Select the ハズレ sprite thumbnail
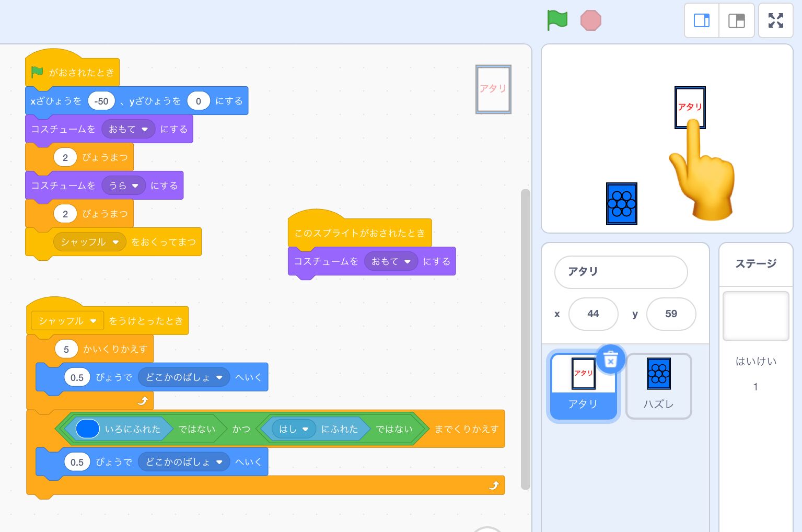The image size is (802, 532). 659,386
